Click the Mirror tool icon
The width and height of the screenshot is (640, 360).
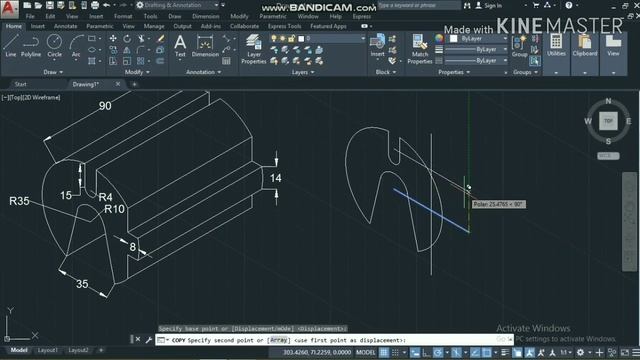click(x=127, y=50)
